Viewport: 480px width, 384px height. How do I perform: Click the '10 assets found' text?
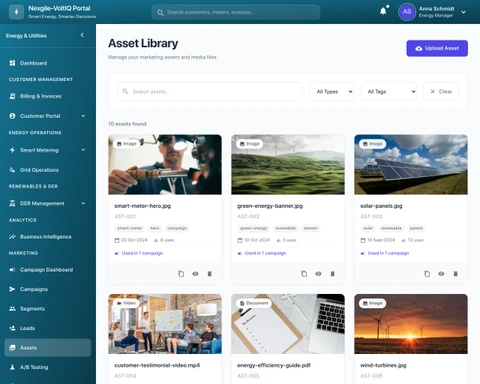pos(127,124)
